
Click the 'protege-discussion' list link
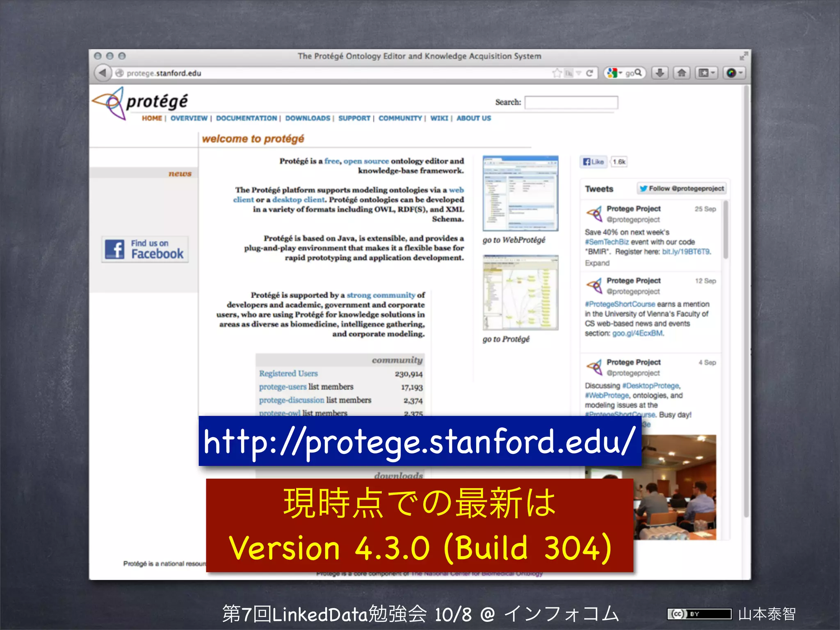292,400
